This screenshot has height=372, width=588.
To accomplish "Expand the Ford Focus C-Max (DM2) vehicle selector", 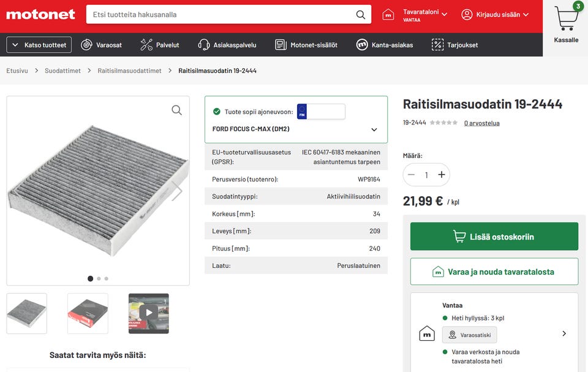I will point(296,129).
